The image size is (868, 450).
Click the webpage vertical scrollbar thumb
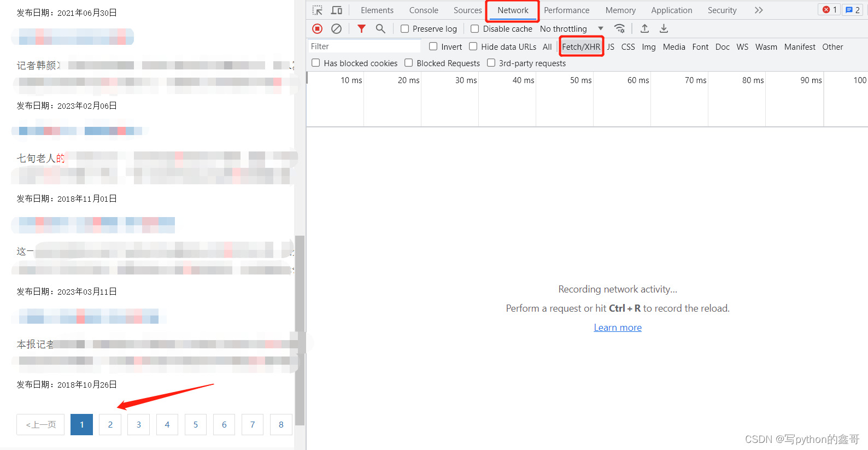pos(300,330)
